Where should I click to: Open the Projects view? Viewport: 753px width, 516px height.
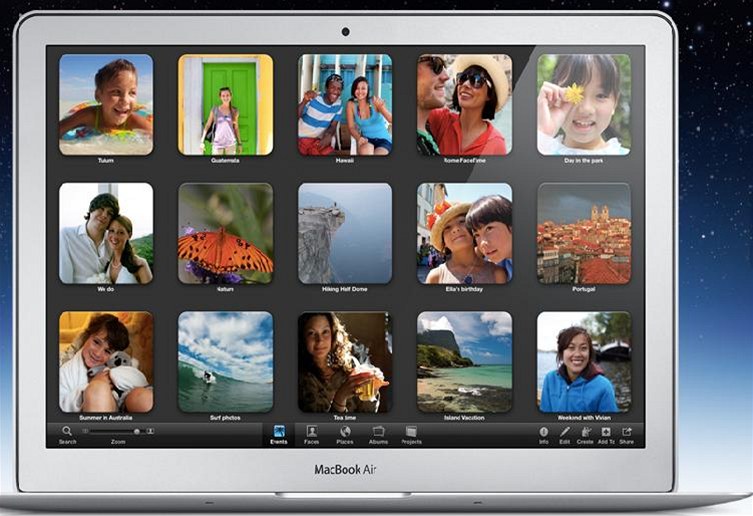(411, 432)
